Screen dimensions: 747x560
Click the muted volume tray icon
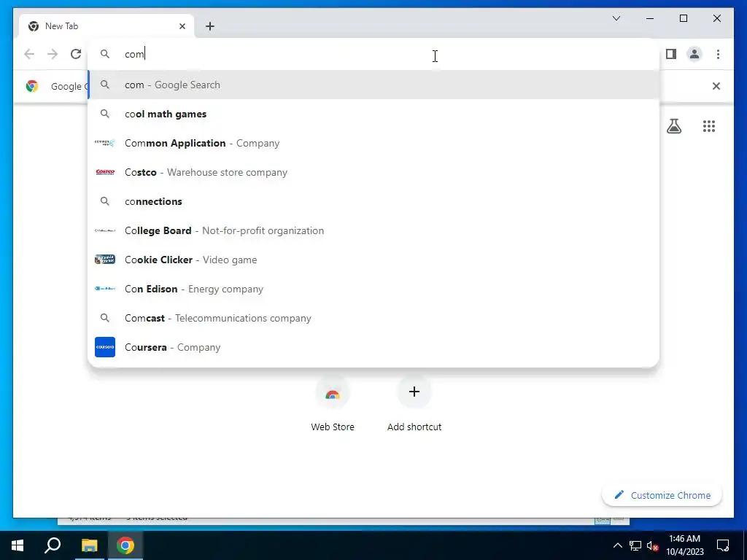click(x=652, y=545)
